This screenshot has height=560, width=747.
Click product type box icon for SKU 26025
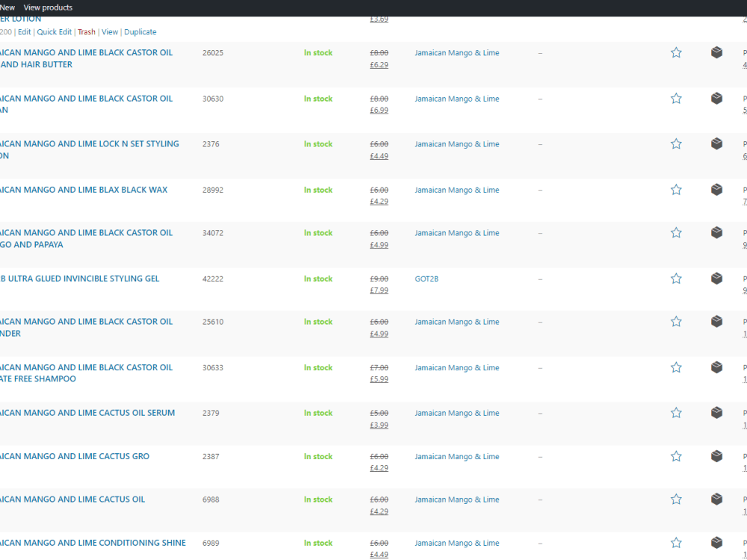pos(716,52)
